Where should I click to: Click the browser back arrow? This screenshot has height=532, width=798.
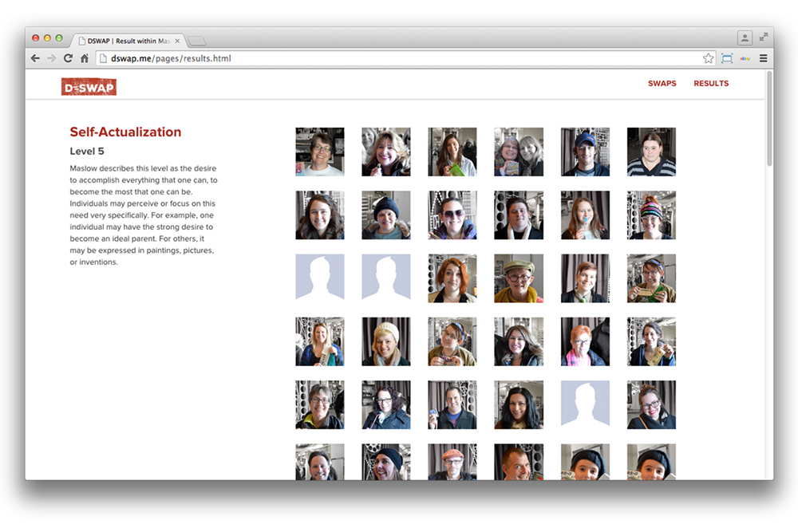coord(35,58)
